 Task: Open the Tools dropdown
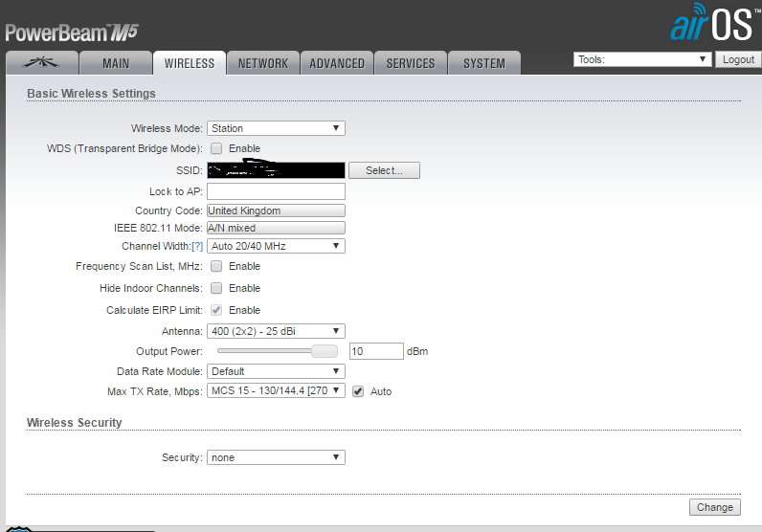click(x=642, y=59)
